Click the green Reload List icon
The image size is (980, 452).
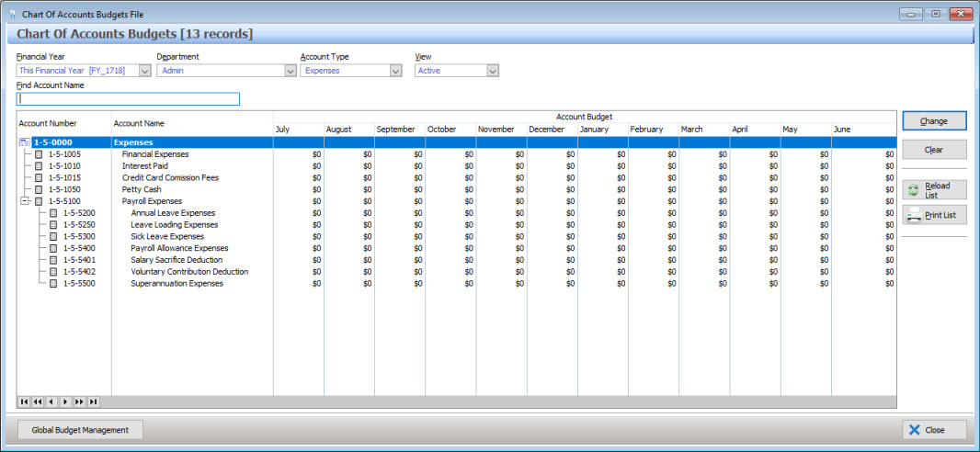tap(914, 190)
